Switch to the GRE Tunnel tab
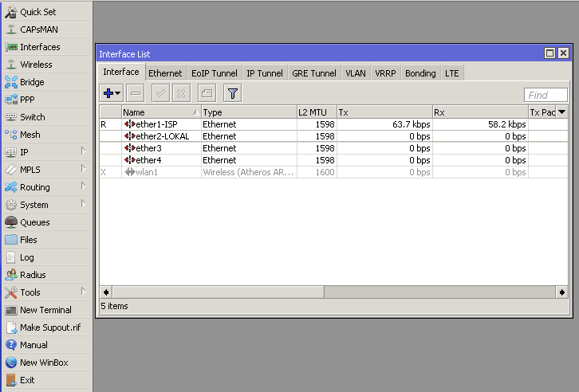The width and height of the screenshot is (579, 392). coord(314,73)
